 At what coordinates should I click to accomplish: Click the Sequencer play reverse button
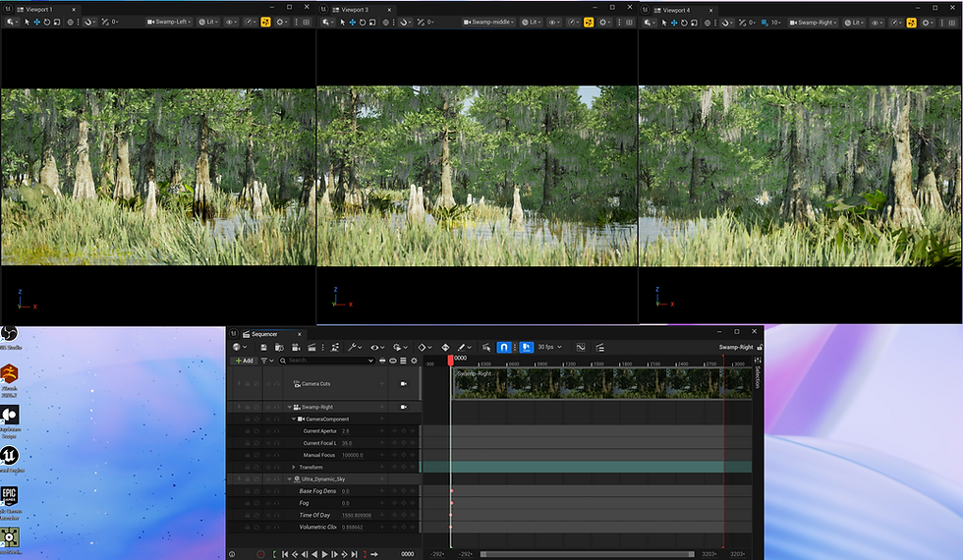314,554
